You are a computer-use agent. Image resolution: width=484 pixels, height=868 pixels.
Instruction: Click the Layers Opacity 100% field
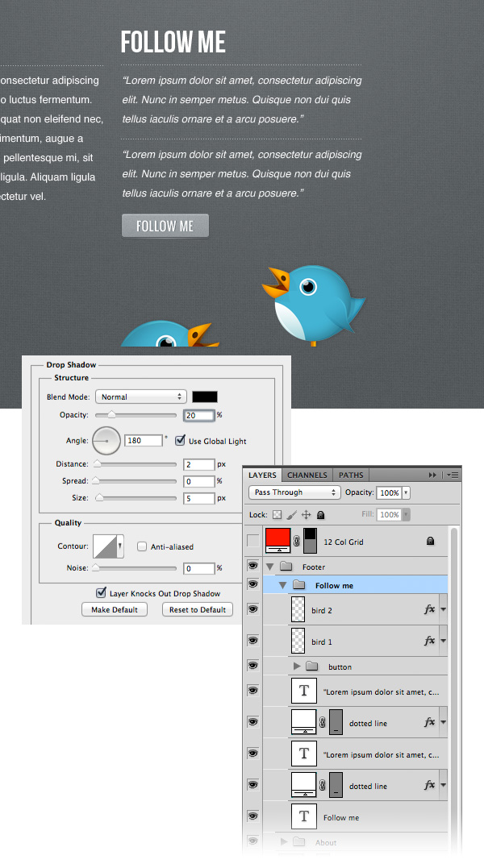390,492
